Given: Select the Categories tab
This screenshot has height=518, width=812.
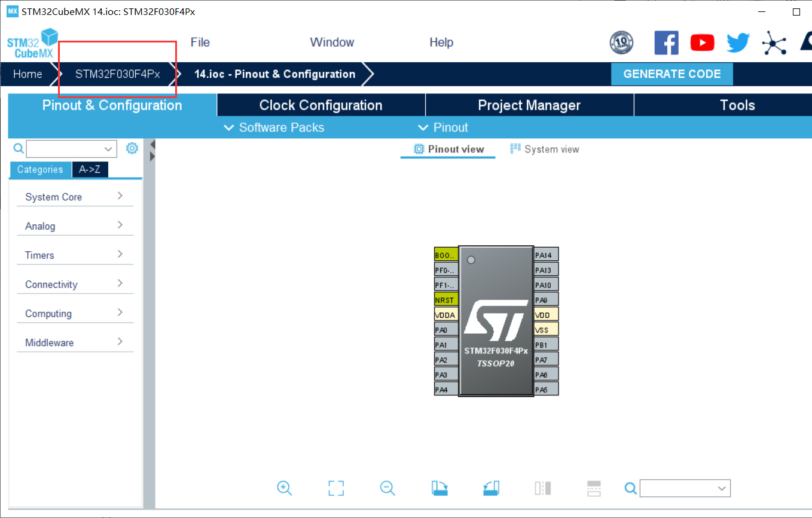Looking at the screenshot, I should tap(40, 170).
